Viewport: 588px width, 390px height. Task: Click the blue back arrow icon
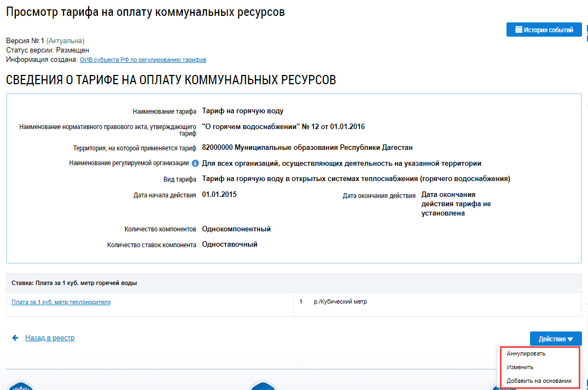pos(15,338)
